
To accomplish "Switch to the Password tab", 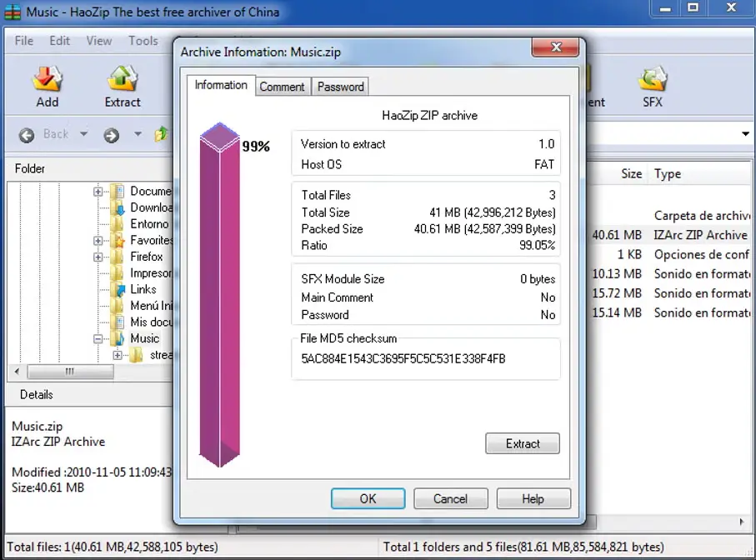I will coord(340,87).
